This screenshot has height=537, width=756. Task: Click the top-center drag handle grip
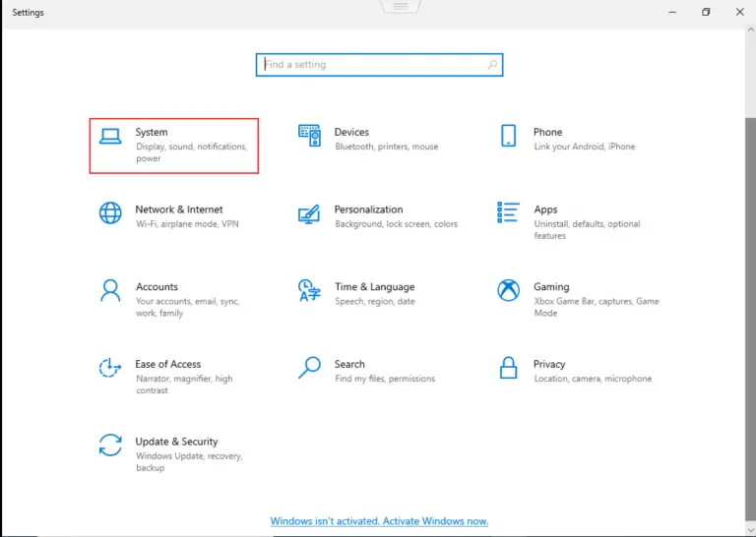[x=401, y=6]
